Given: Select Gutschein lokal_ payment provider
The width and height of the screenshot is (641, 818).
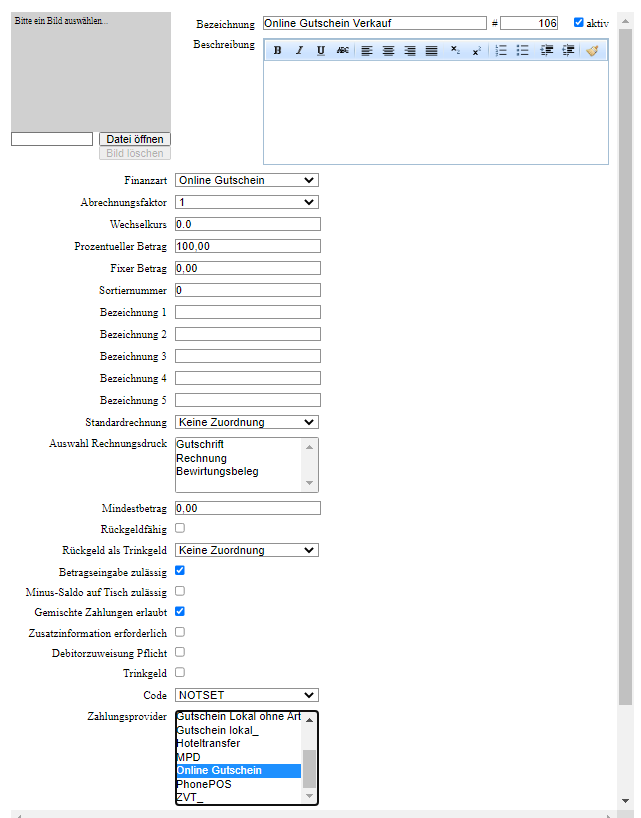Looking at the screenshot, I should click(238, 730).
